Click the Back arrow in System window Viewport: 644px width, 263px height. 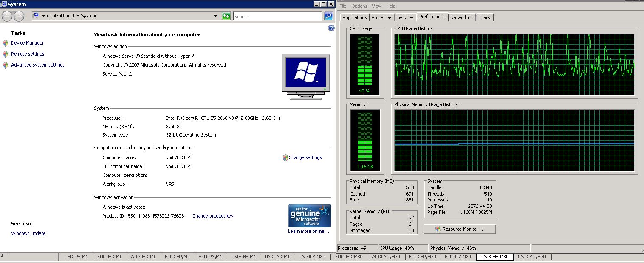point(7,16)
